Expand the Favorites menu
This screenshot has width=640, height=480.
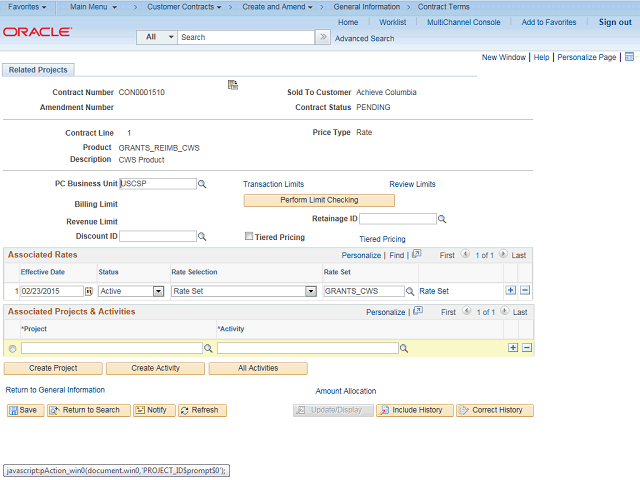click(x=27, y=7)
